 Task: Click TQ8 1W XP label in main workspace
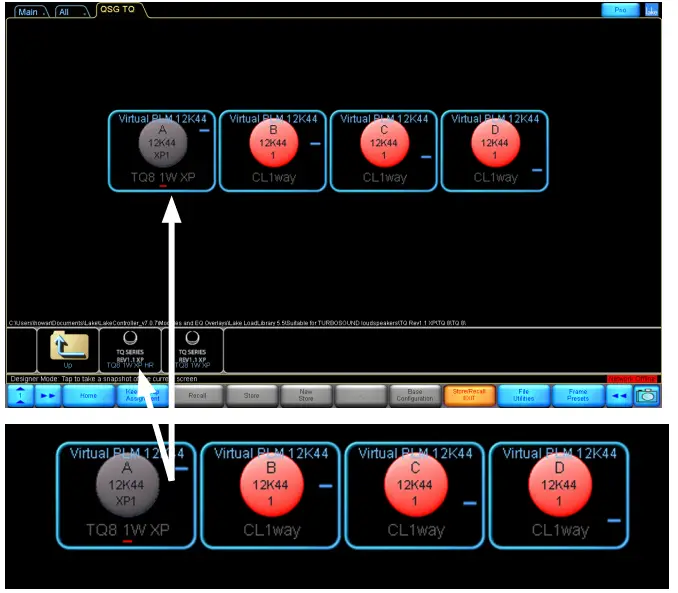coord(164,178)
